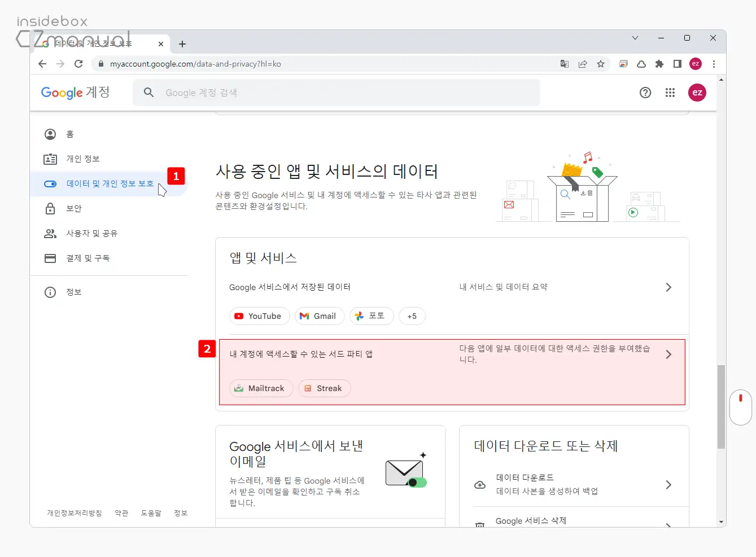Click the 데이터 다운로드 text row
756x557 pixels.
[x=582, y=484]
